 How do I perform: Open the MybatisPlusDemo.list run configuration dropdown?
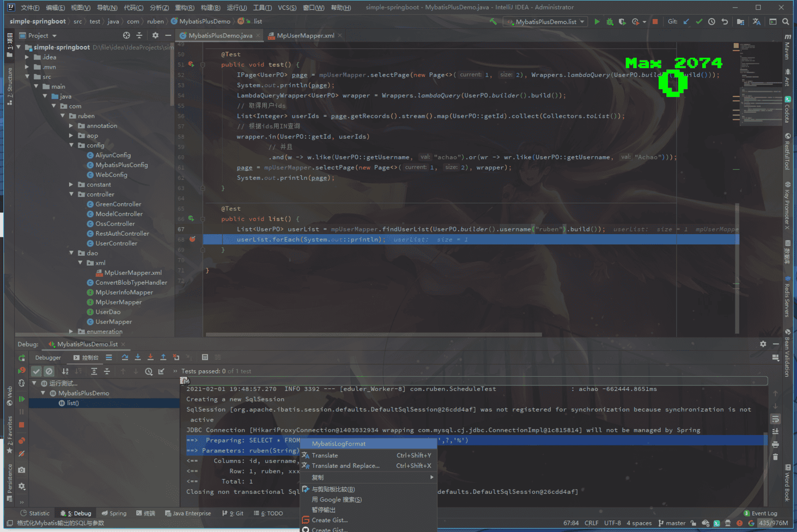(x=546, y=22)
